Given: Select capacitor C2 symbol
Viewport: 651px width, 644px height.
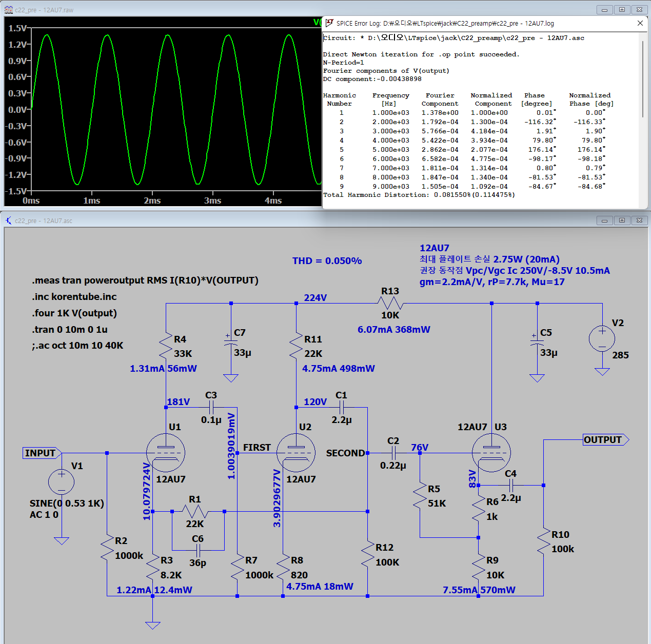Looking at the screenshot, I should tap(394, 453).
